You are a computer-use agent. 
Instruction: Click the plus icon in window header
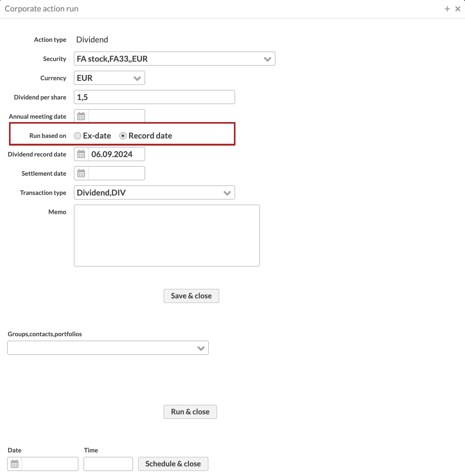(x=447, y=9)
